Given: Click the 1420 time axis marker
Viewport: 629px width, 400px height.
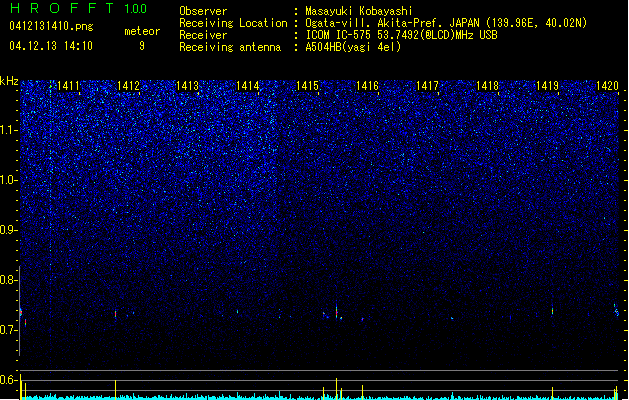Looking at the screenshot, I should pos(607,86).
